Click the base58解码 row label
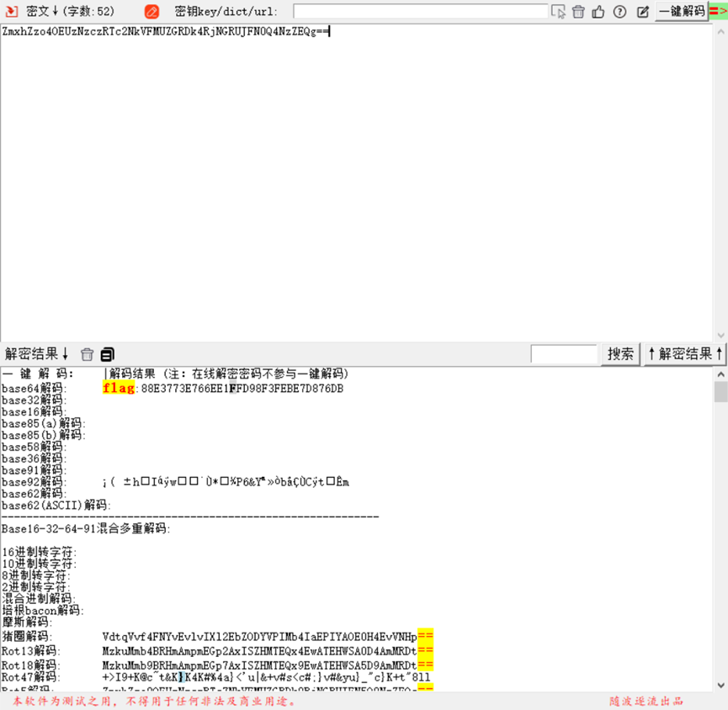Image resolution: width=728 pixels, height=710 pixels. click(x=35, y=447)
